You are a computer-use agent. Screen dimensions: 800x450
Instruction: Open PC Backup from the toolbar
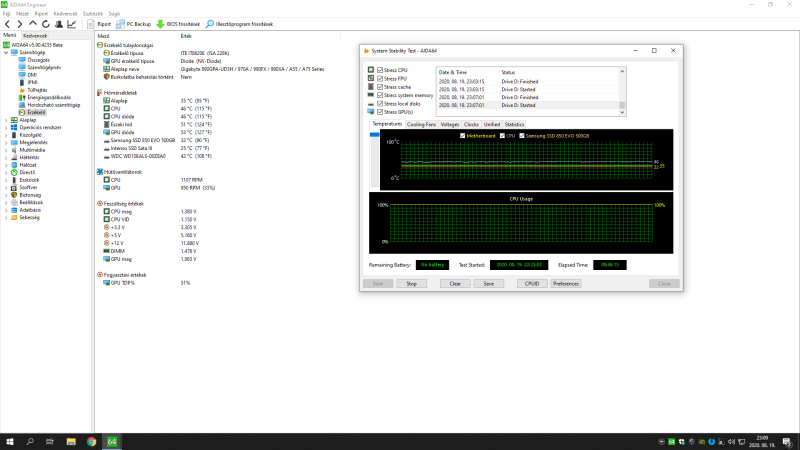coord(134,24)
